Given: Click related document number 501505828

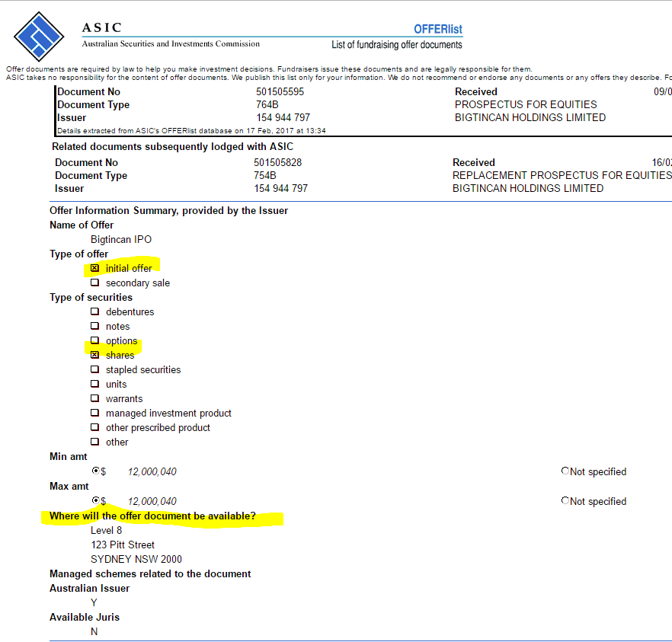Looking at the screenshot, I should [277, 162].
